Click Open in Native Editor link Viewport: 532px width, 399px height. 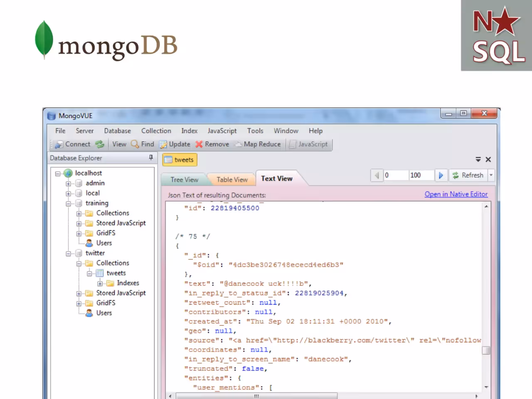pyautogui.click(x=456, y=194)
